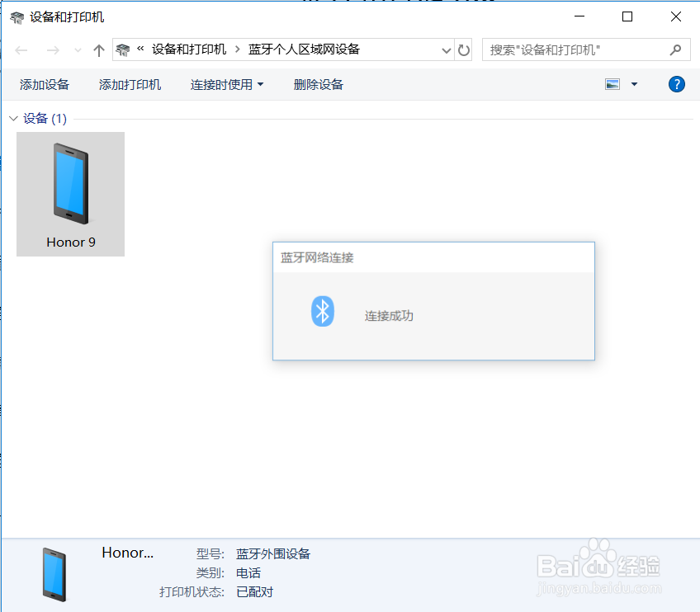
Task: Open 设备和打印机 breadcrumb
Action: (189, 49)
